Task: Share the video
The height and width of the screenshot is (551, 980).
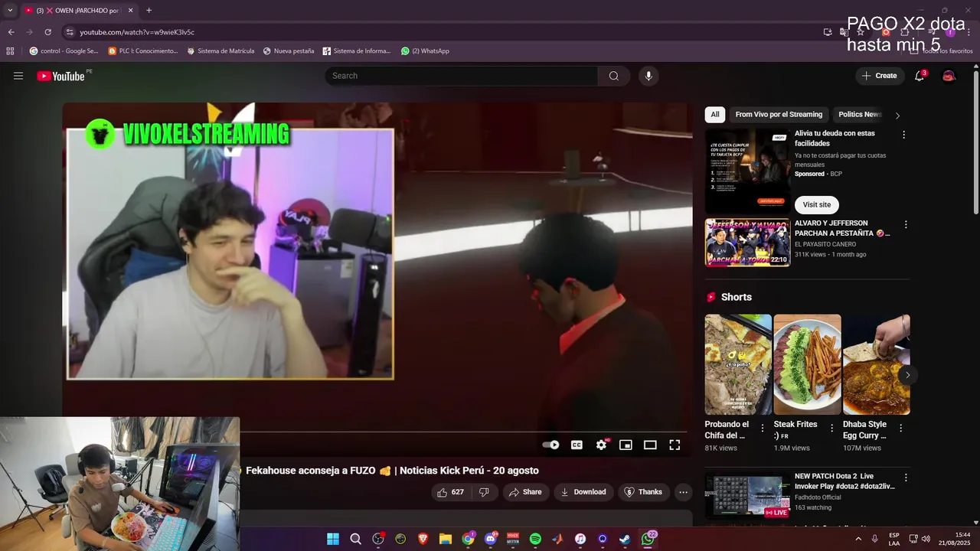Action: coord(525,492)
